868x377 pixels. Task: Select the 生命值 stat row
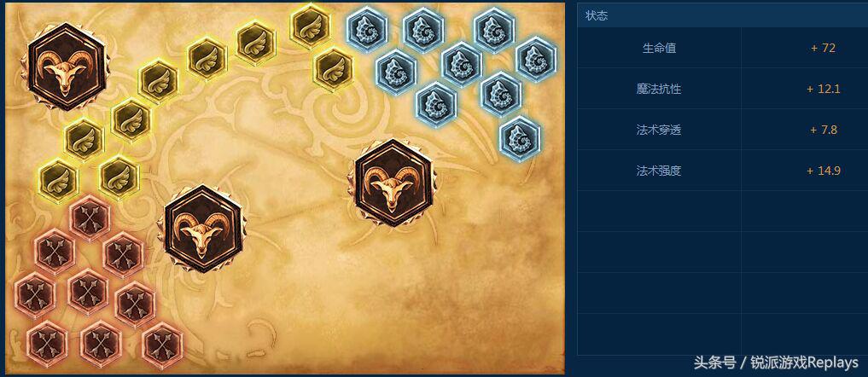[x=722, y=48]
